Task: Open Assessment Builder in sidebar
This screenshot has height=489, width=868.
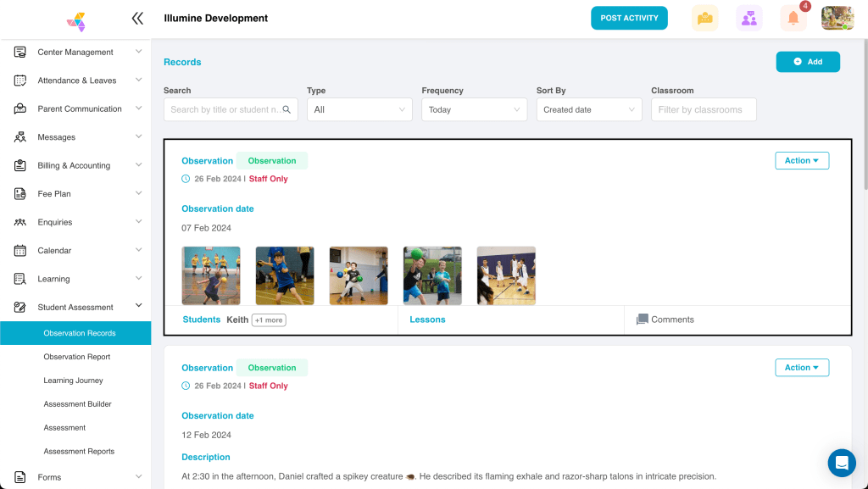Action: pos(77,404)
